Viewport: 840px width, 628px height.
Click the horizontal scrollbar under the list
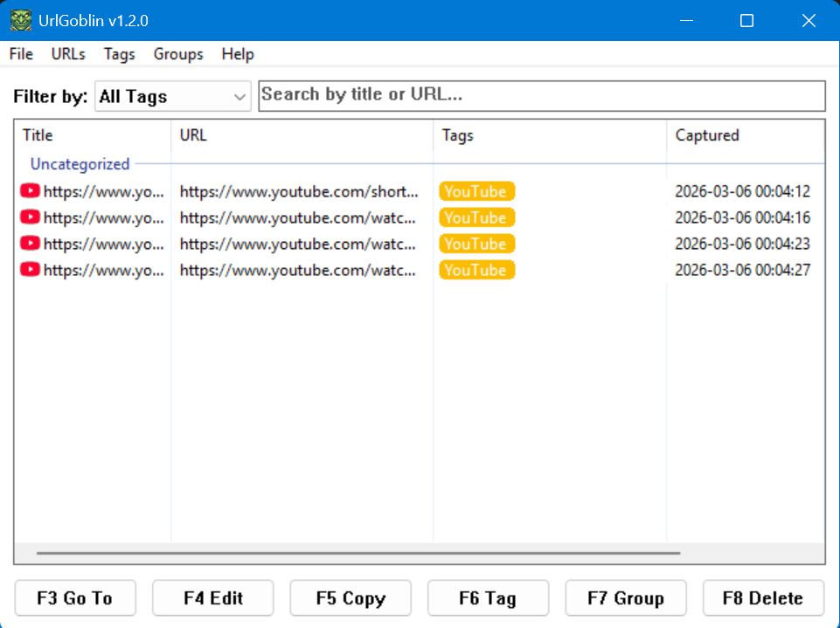(x=358, y=553)
